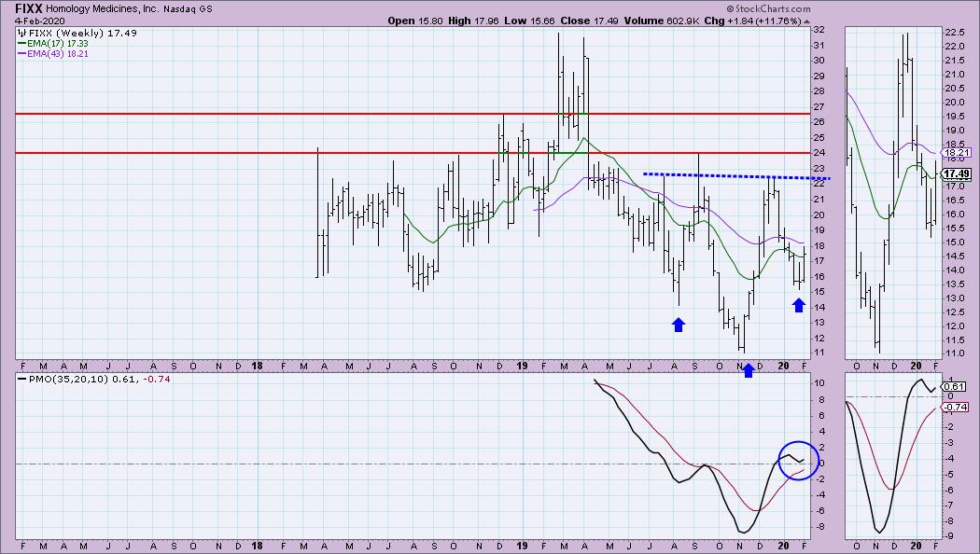Click the black PMO legend line marker
Screen dimensions: 980x554
pyautogui.click(x=21, y=379)
